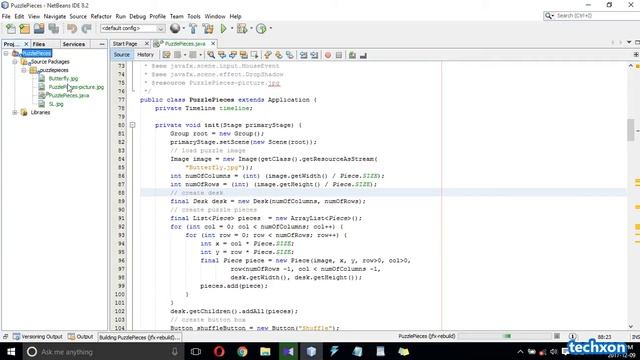Open dropdown arrow next to globe icon
Image resolution: width=640 pixels, height=360 pixels.
pos(184,28)
